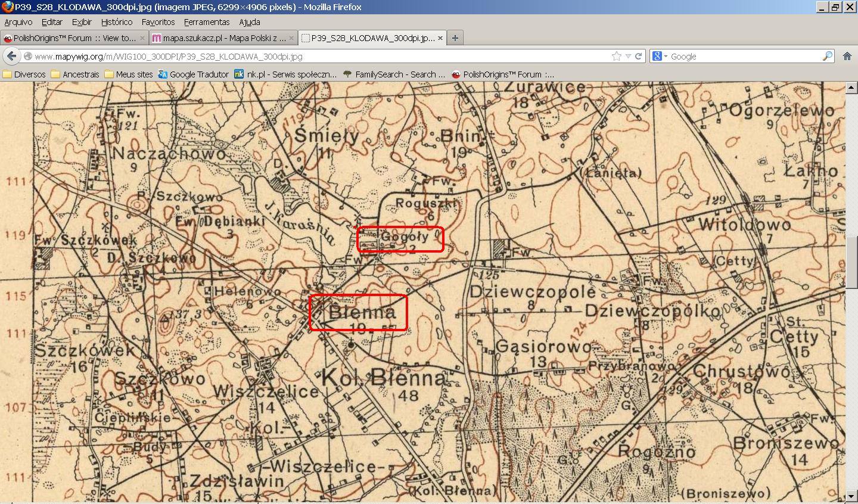Open the Ajuda menu
This screenshot has width=858, height=504.
coord(249,22)
